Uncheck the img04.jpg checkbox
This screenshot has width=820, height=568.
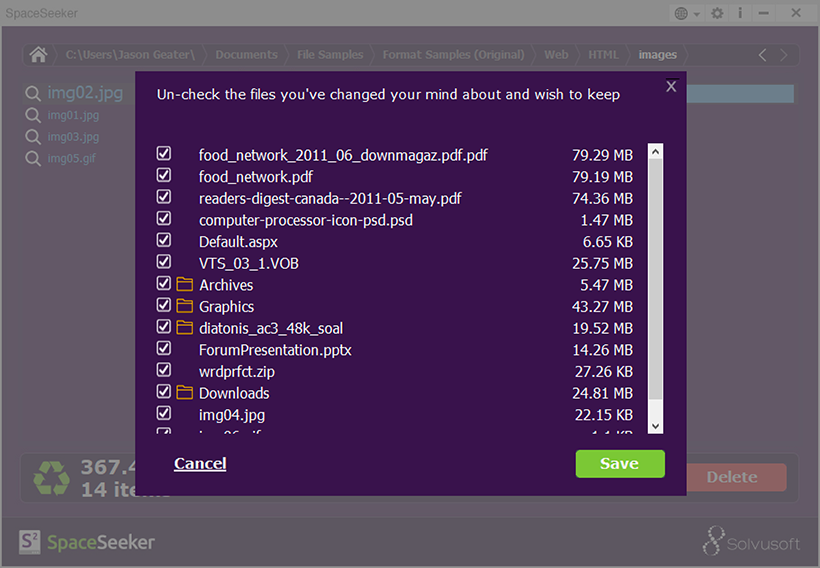click(x=164, y=413)
